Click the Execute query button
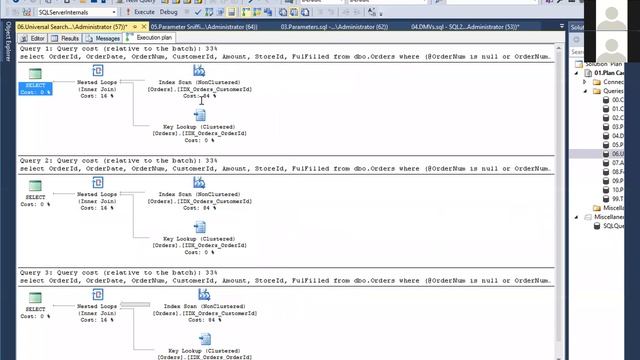 coord(140,12)
